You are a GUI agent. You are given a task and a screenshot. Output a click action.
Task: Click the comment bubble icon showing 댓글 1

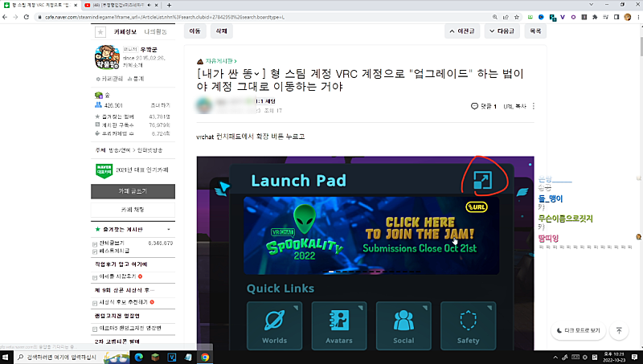point(475,106)
